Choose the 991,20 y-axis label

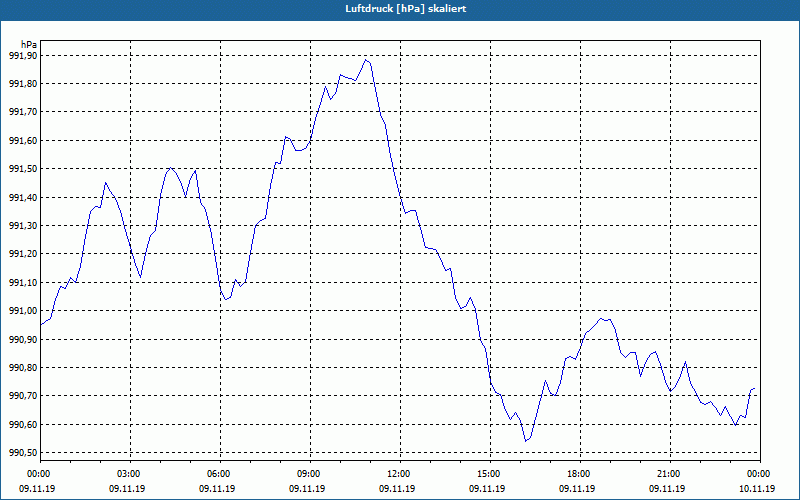[23, 254]
